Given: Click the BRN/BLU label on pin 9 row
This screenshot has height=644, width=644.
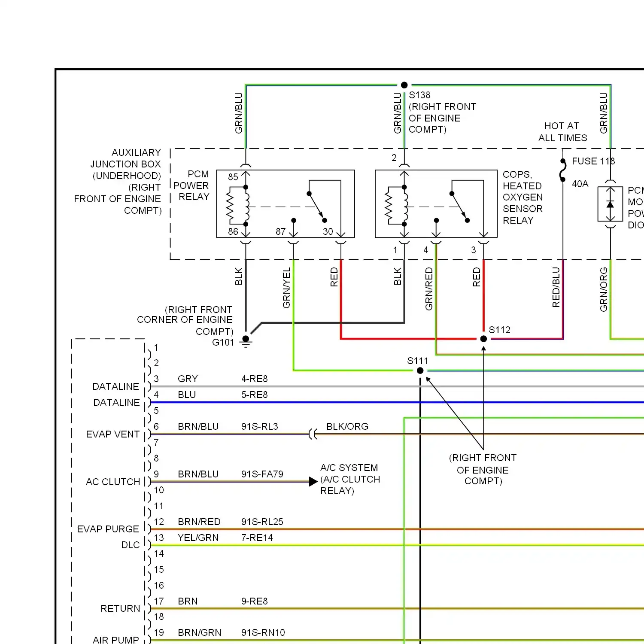Looking at the screenshot, I should tap(198, 474).
